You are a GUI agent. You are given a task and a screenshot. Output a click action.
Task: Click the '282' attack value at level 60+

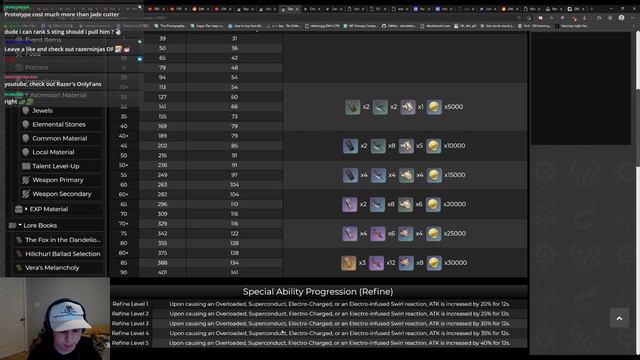click(x=162, y=195)
